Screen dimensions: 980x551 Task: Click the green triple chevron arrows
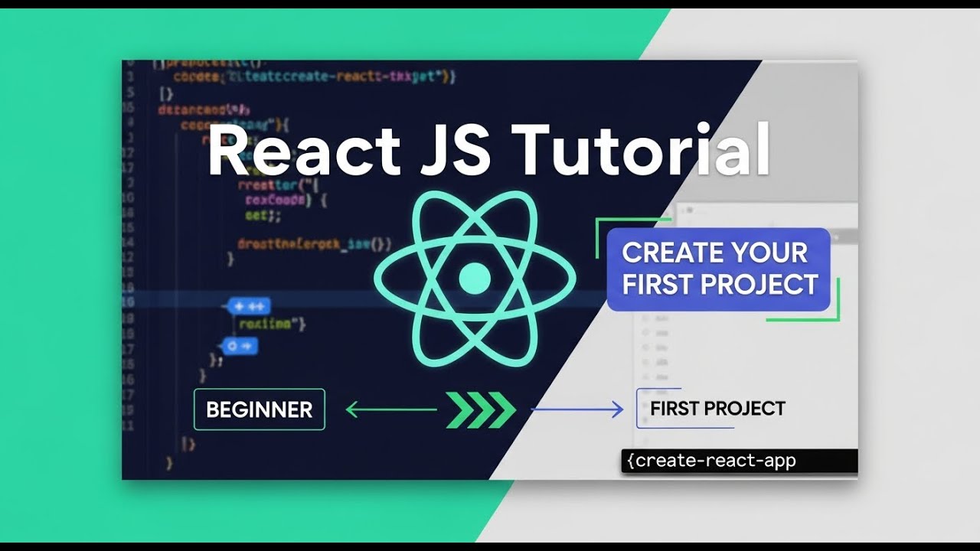(481, 409)
